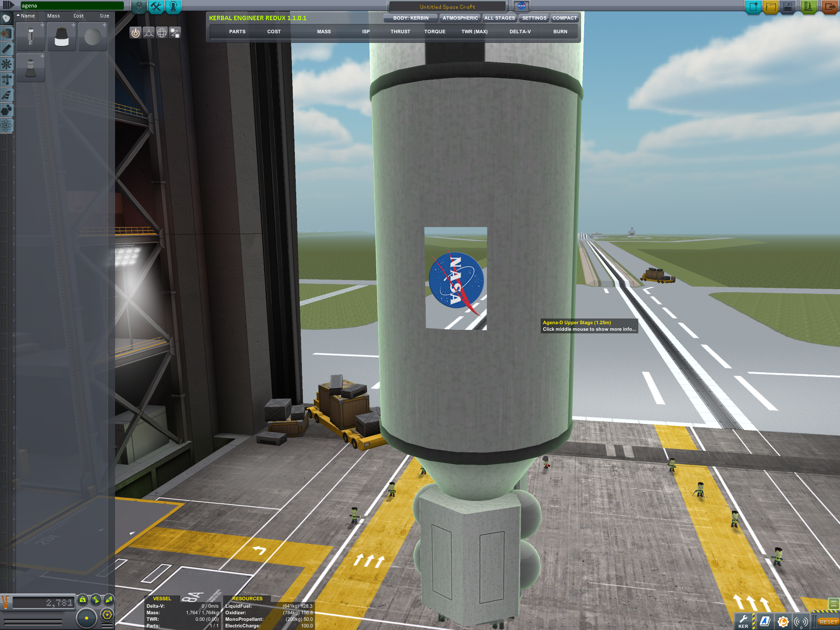The height and width of the screenshot is (630, 840).
Task: Expand variants on first Agena part plus
Action: click(42, 25)
